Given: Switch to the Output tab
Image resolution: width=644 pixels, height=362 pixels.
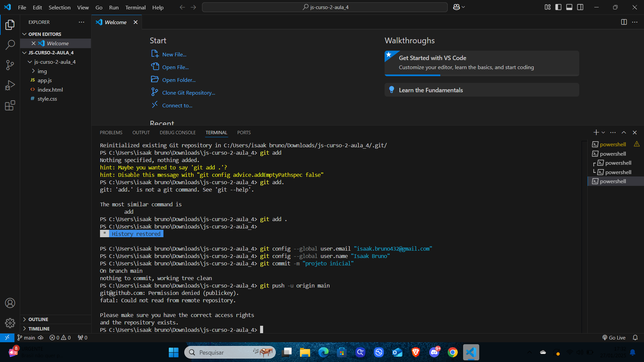Looking at the screenshot, I should pyautogui.click(x=141, y=133).
